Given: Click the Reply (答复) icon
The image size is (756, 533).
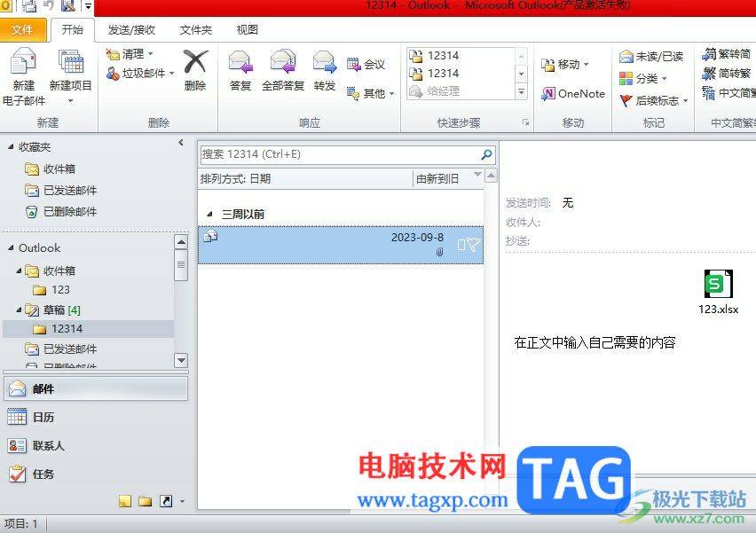Looking at the screenshot, I should pos(240,62).
